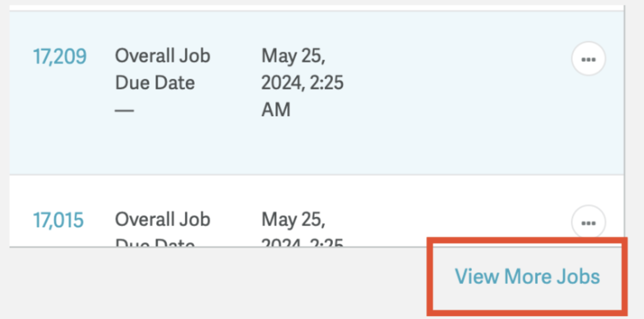Click the Due Date text in row 17,209
This screenshot has height=319, width=644.
click(155, 83)
